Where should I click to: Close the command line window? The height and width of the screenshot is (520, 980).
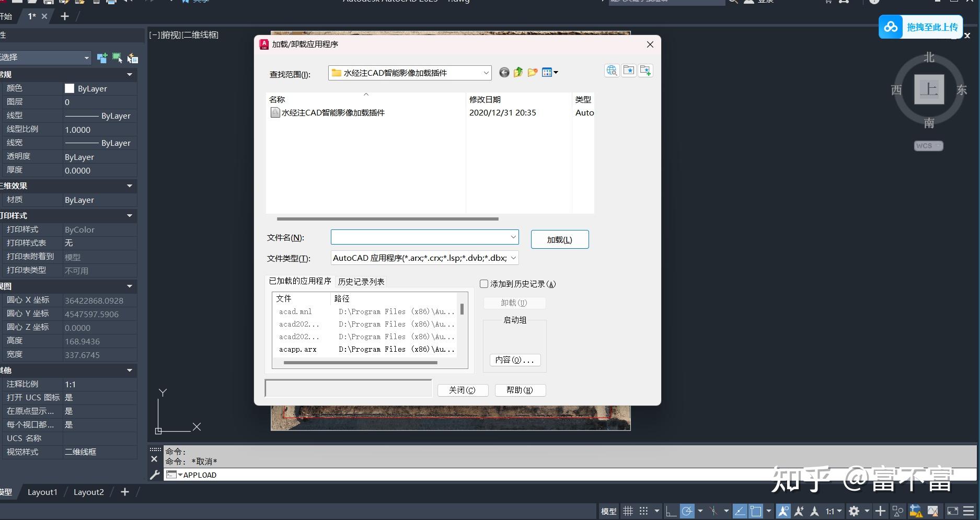point(154,459)
